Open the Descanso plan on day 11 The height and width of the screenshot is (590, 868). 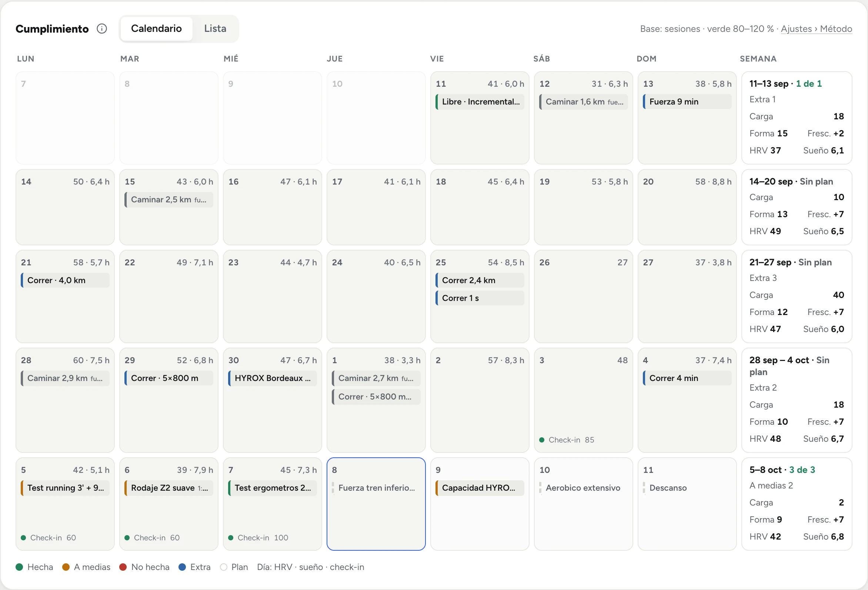[687, 488]
